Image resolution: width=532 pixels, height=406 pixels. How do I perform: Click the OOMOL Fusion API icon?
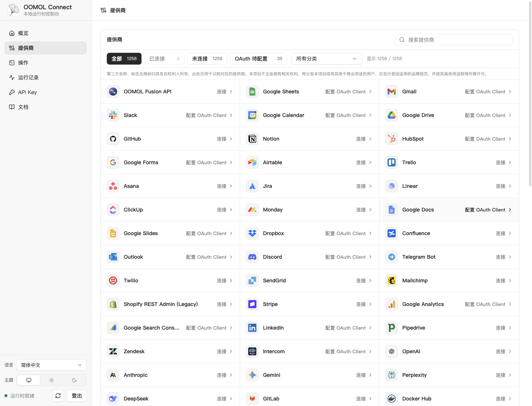pos(113,92)
